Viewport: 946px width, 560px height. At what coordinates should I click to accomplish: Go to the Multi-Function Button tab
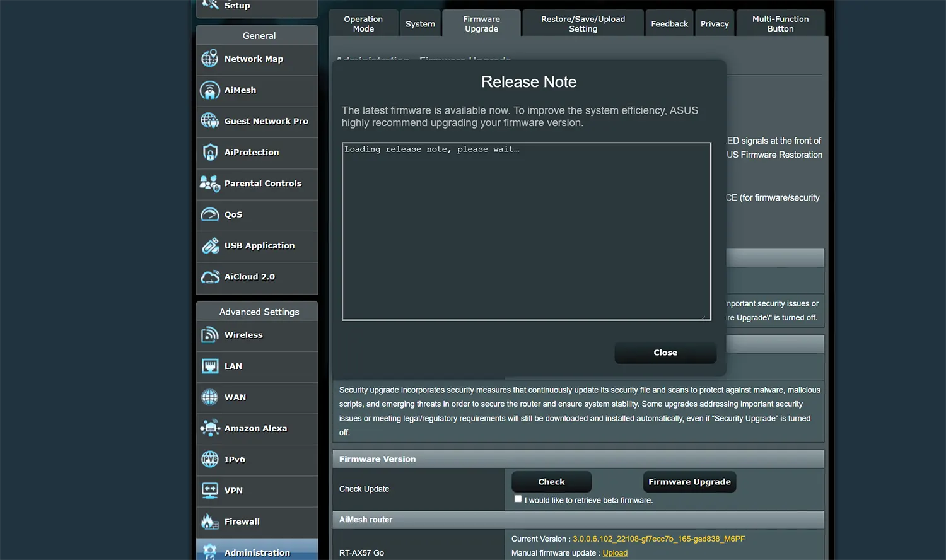pos(780,24)
